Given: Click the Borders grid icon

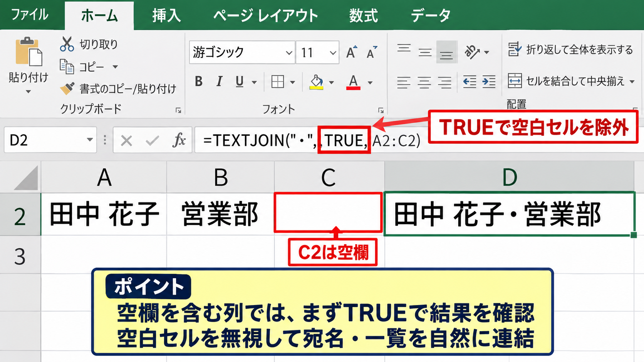Looking at the screenshot, I should coord(278,82).
